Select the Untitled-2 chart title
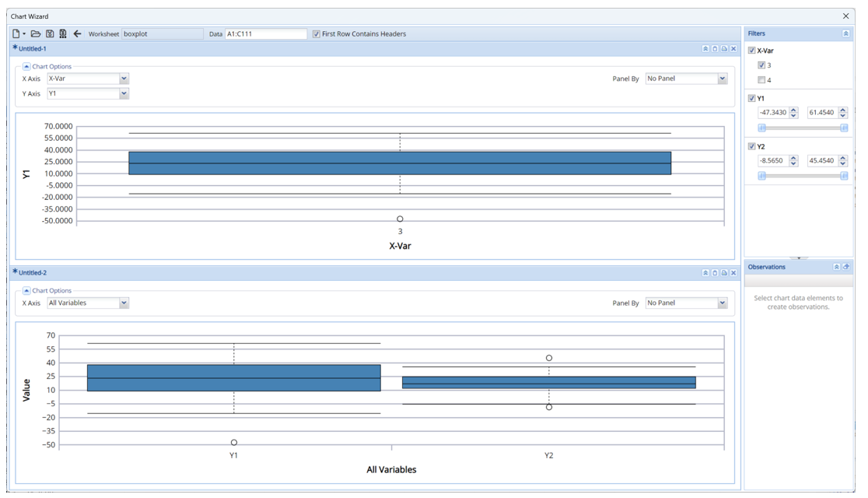The width and height of the screenshot is (868, 498). [x=33, y=272]
